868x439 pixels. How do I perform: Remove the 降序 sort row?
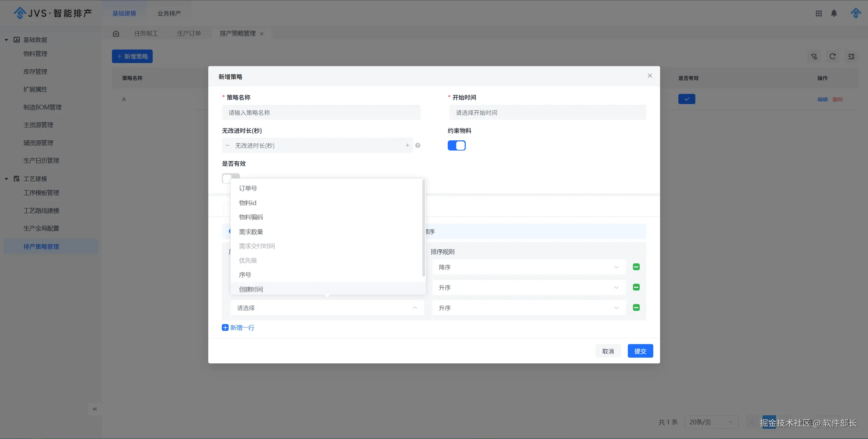coord(636,267)
